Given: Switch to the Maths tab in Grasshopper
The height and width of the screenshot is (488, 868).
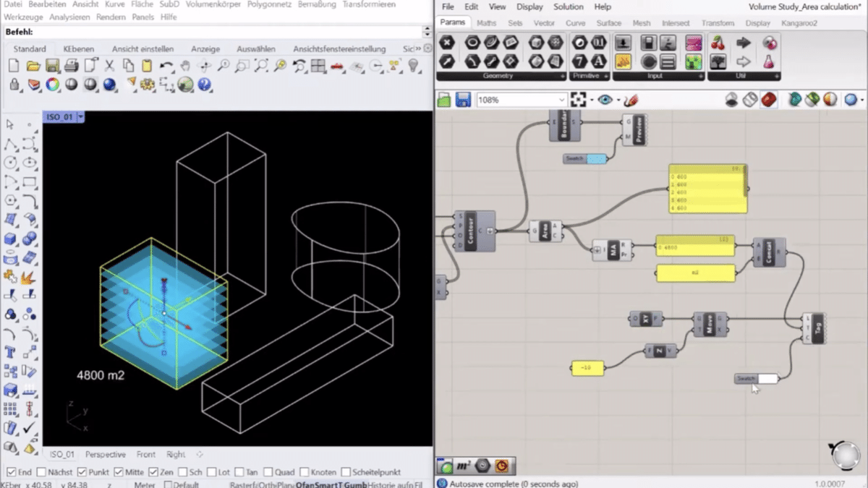Looking at the screenshot, I should point(487,23).
